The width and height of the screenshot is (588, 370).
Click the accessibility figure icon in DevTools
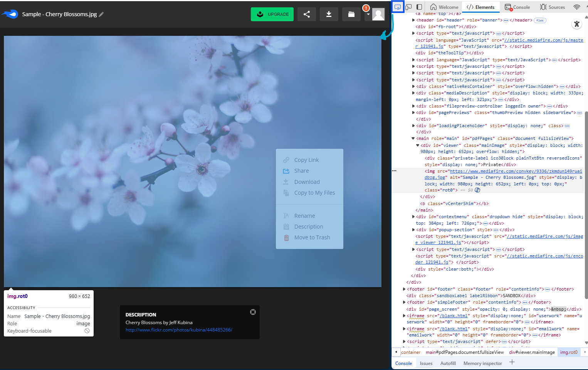pyautogui.click(x=576, y=24)
